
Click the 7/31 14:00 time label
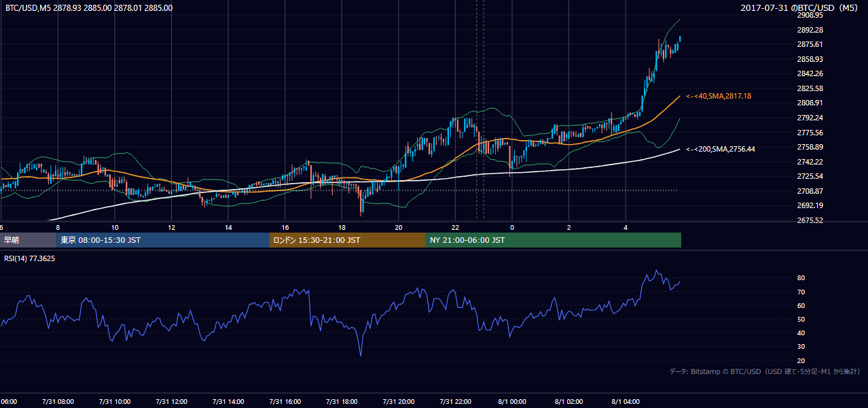(228, 402)
